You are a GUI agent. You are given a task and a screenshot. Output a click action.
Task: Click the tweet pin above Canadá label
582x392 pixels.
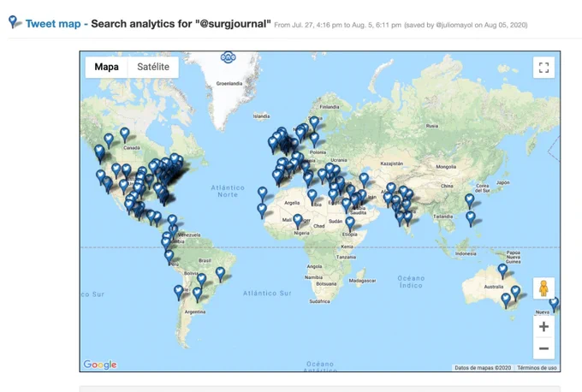(x=125, y=134)
